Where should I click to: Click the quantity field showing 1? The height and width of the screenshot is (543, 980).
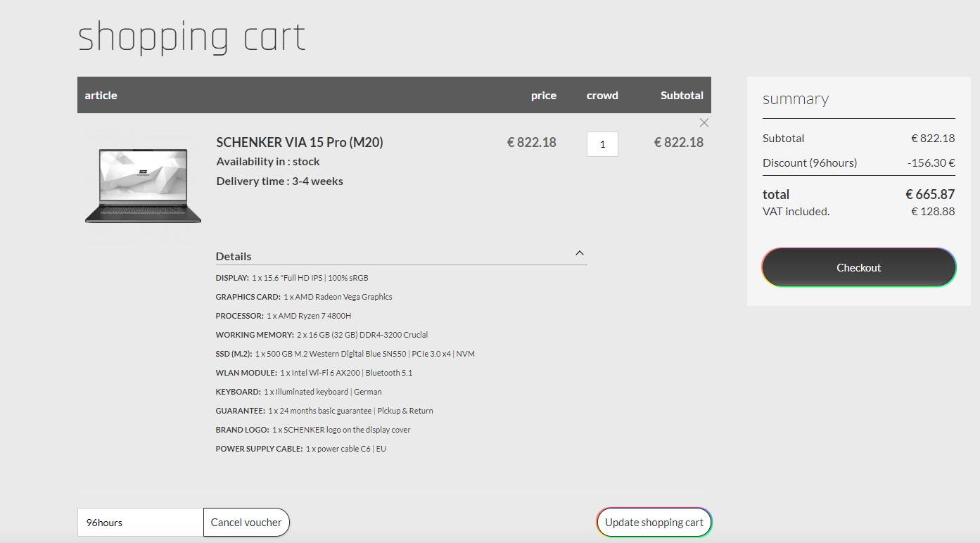coord(602,144)
